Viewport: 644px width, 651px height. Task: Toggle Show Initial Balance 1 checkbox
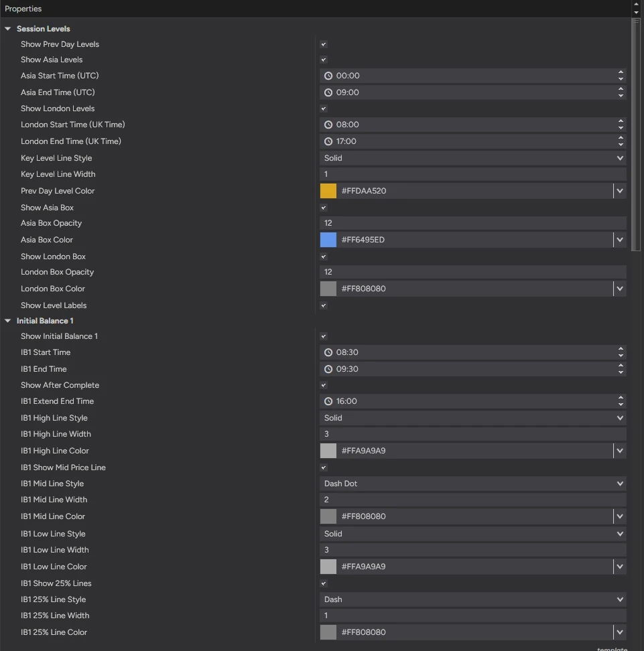(x=324, y=336)
